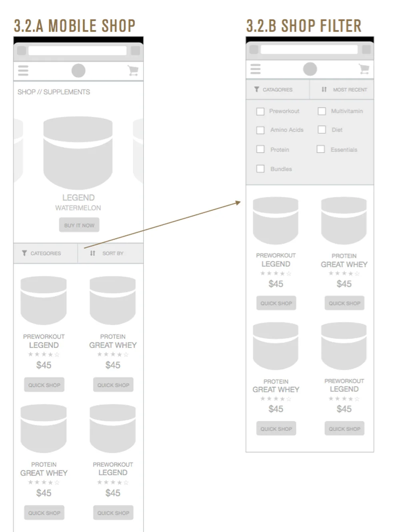
Task: Select the Bundles checkbox
Action: (x=260, y=169)
